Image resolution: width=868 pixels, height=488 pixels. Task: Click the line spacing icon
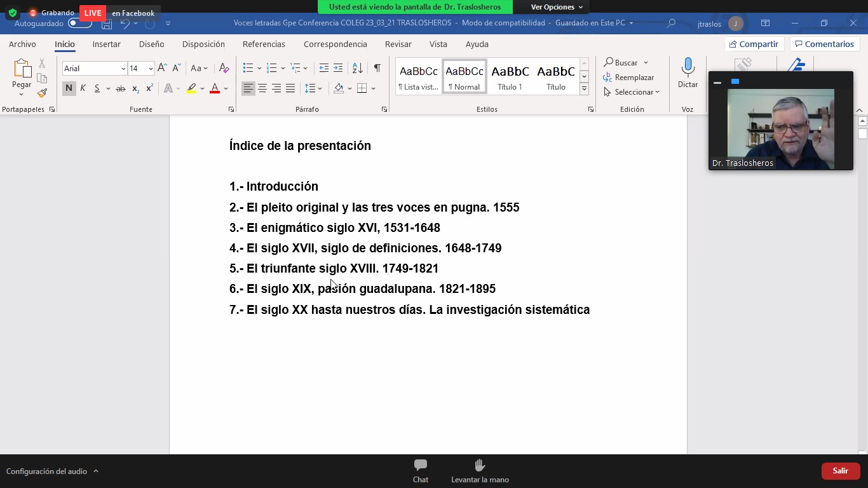pyautogui.click(x=310, y=88)
